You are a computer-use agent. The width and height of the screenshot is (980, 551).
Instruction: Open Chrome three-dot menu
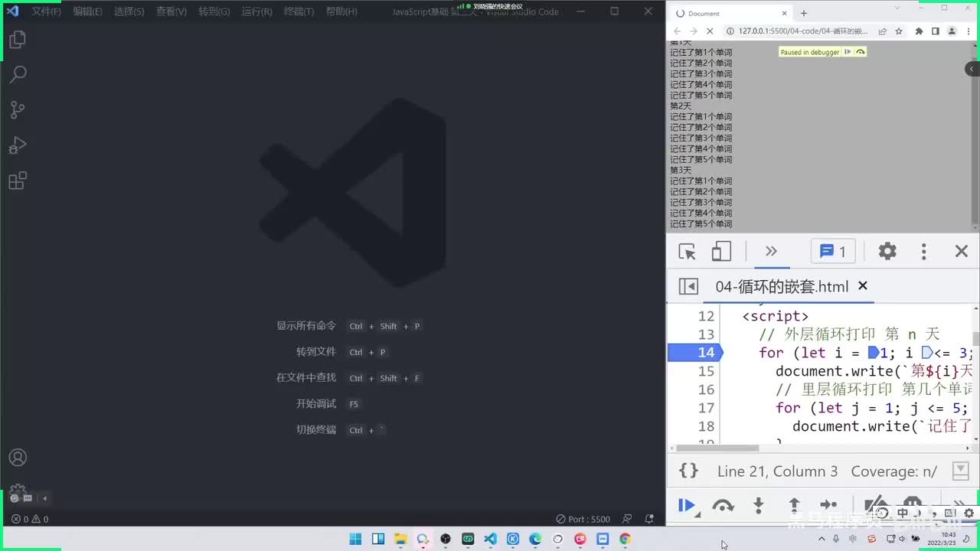click(969, 31)
